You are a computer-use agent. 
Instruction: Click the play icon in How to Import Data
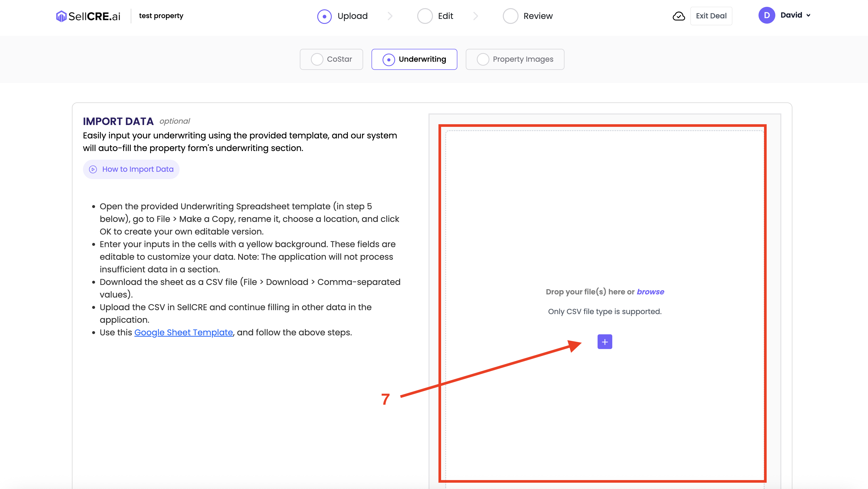tap(93, 169)
